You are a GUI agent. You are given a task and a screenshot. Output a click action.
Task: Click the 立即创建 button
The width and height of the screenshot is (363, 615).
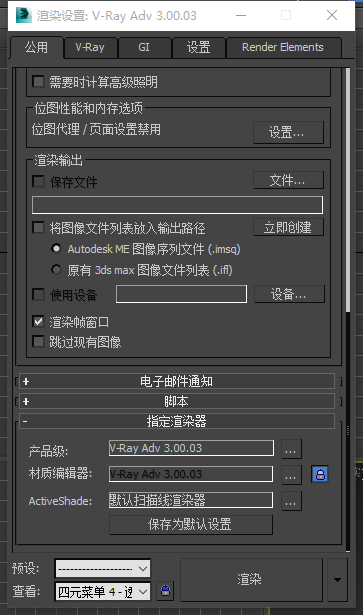[x=289, y=227]
